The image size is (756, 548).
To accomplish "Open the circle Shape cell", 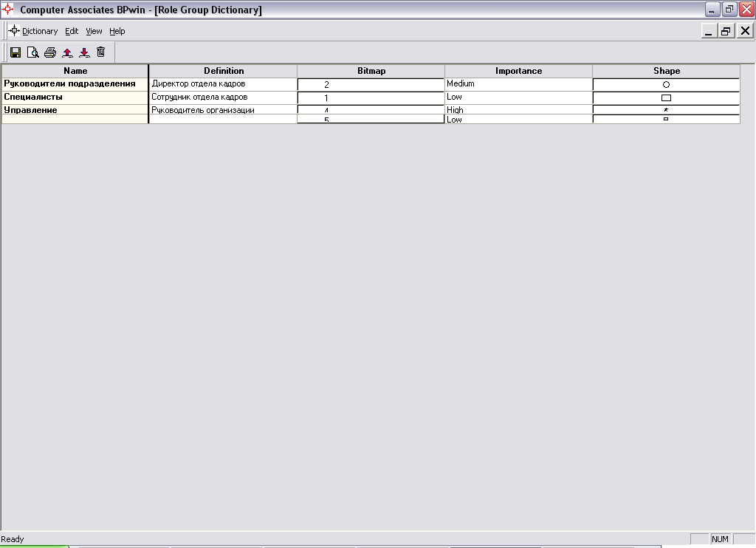I will pyautogui.click(x=667, y=84).
